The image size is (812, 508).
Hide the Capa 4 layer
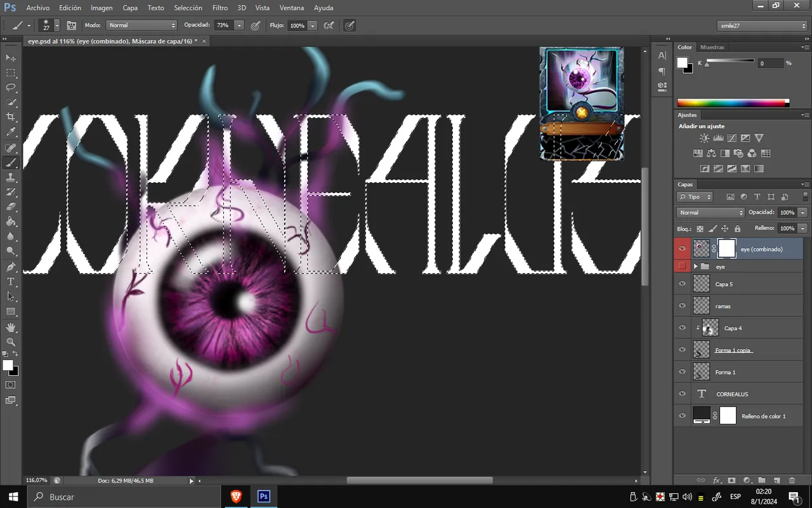click(x=683, y=328)
